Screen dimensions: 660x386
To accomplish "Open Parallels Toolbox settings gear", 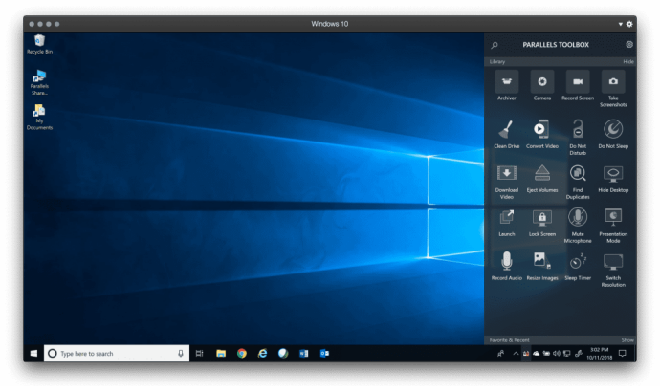I will [x=629, y=45].
